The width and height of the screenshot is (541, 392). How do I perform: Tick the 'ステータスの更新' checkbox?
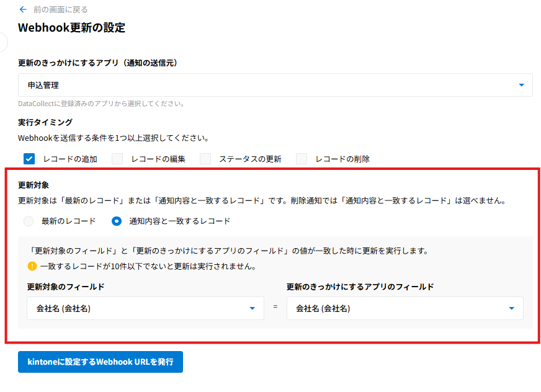(x=205, y=159)
